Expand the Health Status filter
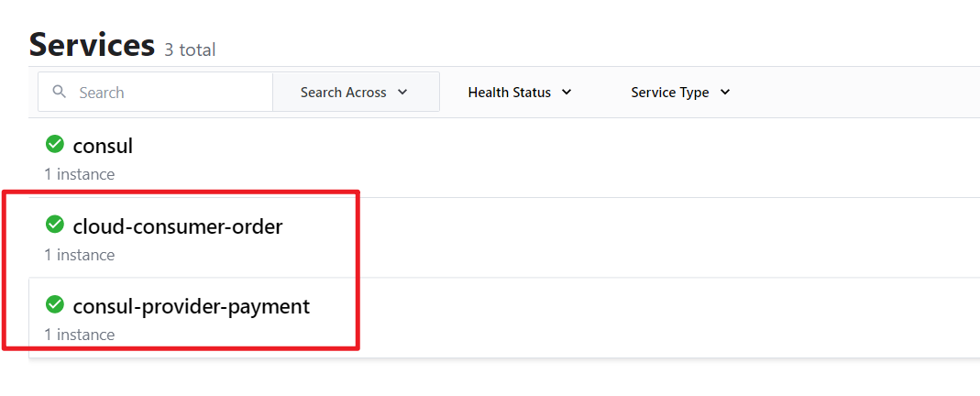The height and width of the screenshot is (396, 980). (519, 93)
